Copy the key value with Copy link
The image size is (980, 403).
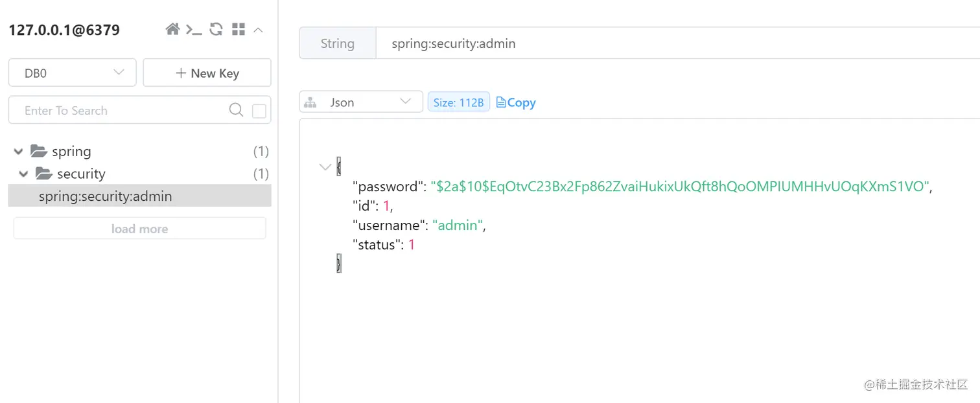tap(516, 102)
